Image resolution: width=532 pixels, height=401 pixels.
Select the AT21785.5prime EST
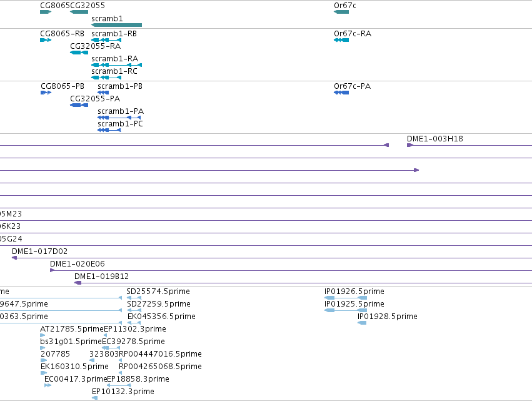coord(43,335)
